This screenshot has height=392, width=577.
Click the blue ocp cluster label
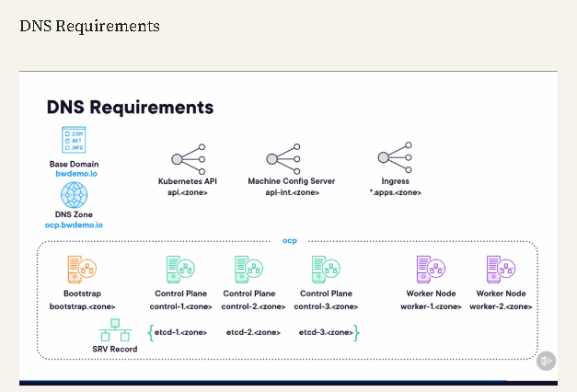click(290, 241)
